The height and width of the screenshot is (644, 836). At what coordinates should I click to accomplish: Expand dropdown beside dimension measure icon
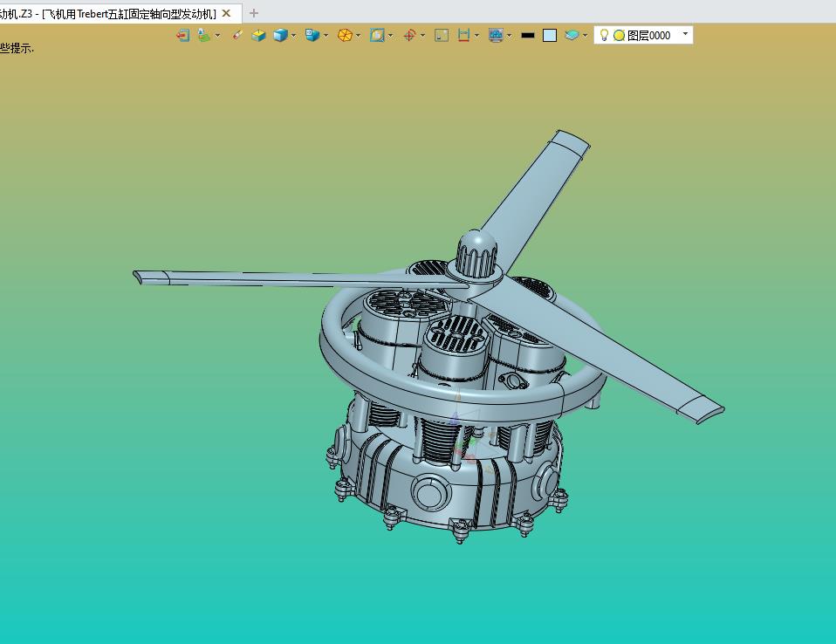[476, 36]
